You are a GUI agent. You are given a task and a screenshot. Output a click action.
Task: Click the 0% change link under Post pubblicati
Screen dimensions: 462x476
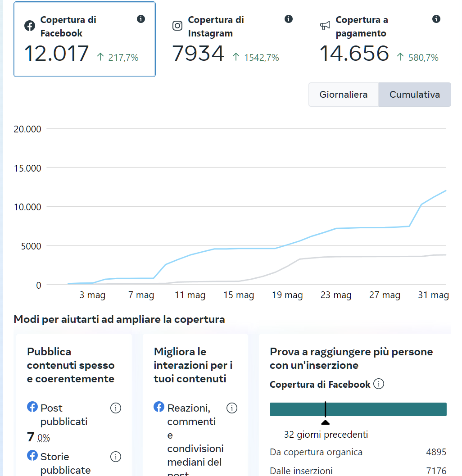click(x=44, y=438)
